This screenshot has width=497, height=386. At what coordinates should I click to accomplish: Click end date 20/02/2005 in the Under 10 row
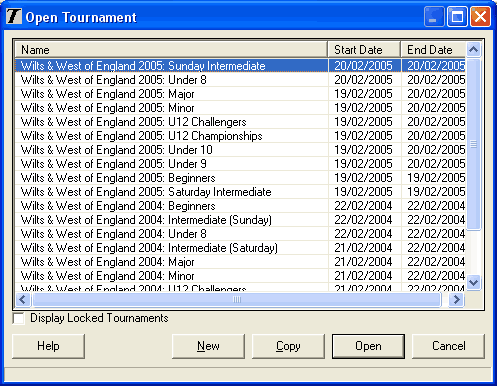pyautogui.click(x=436, y=150)
